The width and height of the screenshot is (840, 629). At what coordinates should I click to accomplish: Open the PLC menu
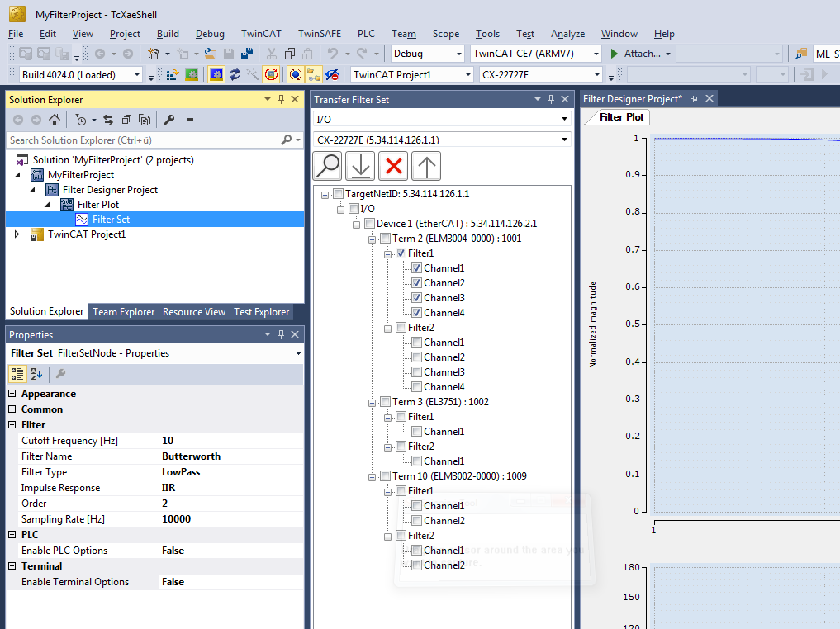click(x=367, y=34)
